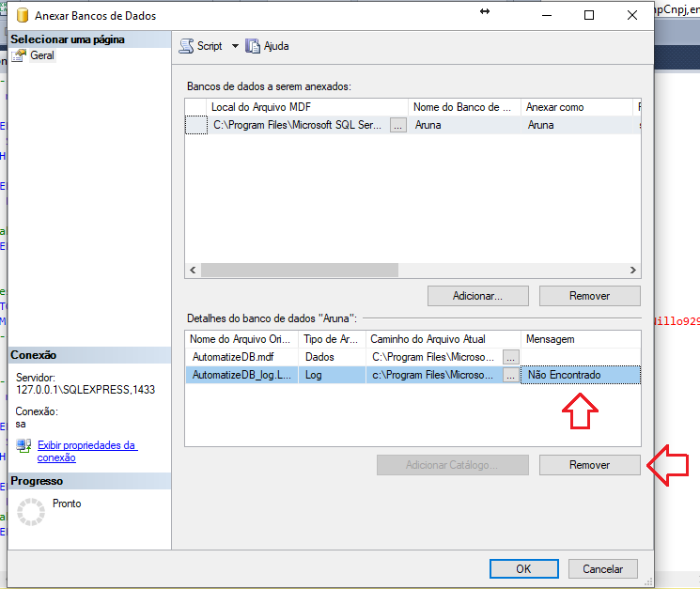Image resolution: width=700 pixels, height=589 pixels.
Task: Click the horizontal scrollbar thumb
Action: [300, 270]
